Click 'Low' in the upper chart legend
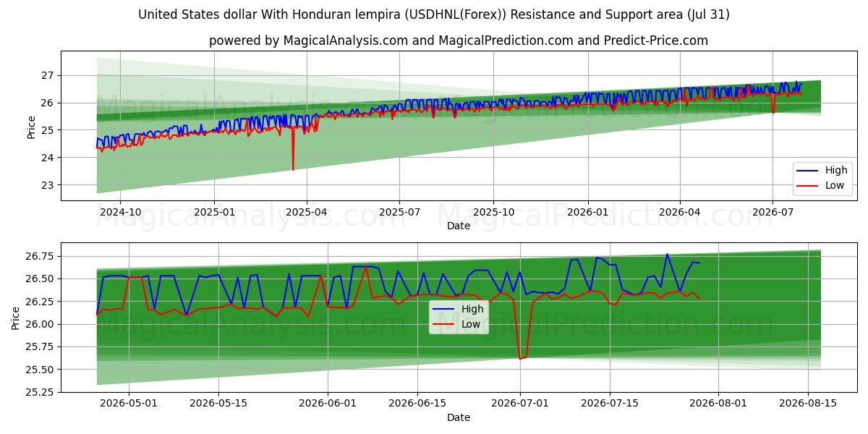Screen dimensions: 868x434 point(835,185)
